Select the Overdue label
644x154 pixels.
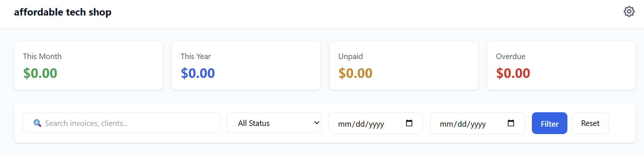(x=510, y=57)
